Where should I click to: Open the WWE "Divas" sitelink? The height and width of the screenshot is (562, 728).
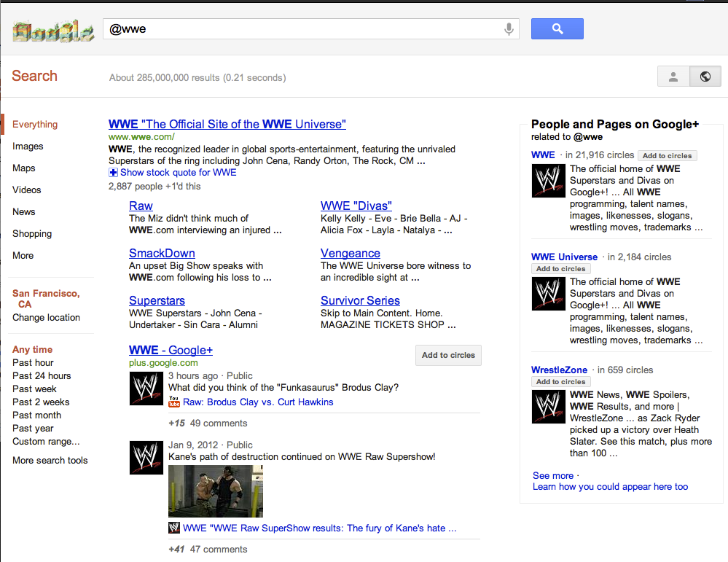pos(356,206)
